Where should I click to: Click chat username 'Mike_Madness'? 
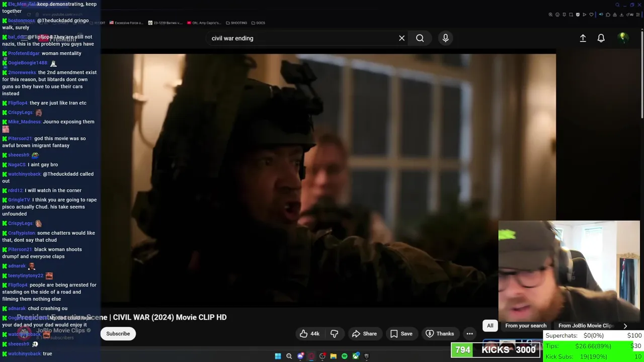coord(24,122)
